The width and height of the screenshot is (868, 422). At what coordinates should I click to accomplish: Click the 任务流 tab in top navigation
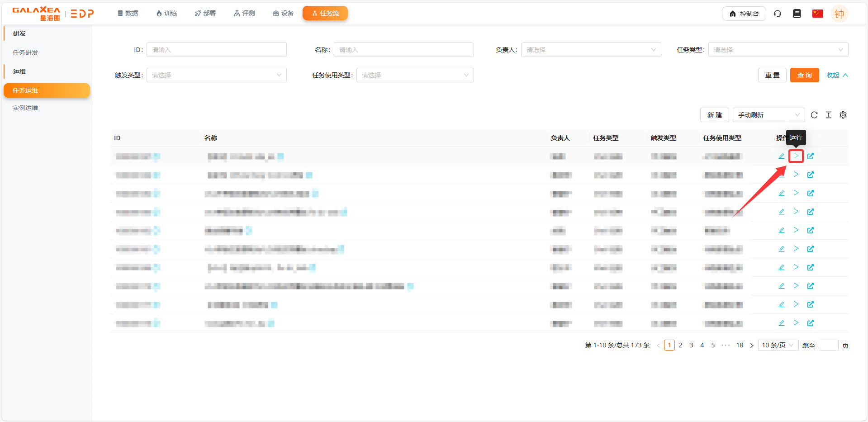[x=325, y=13]
